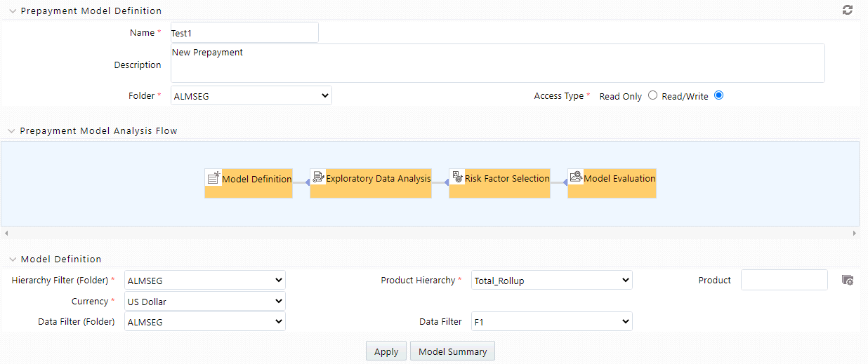Click the Name input field
Screen dimensions: 868x364
(x=244, y=32)
